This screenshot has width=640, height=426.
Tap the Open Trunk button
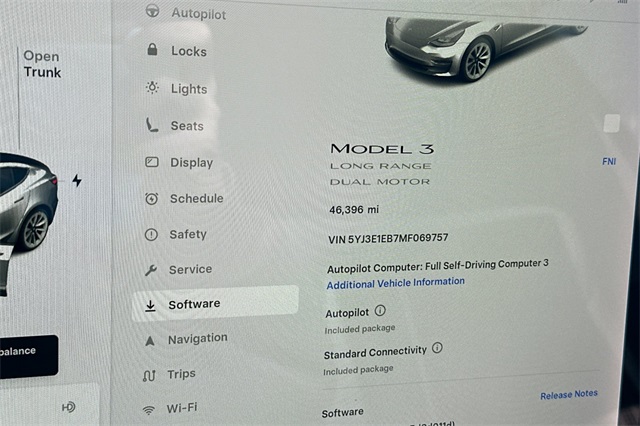(42, 64)
